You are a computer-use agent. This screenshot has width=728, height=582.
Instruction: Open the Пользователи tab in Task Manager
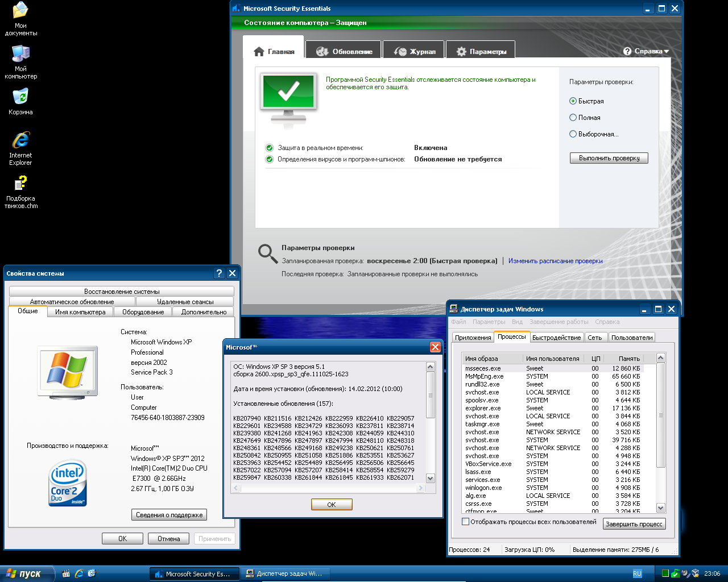pos(632,338)
